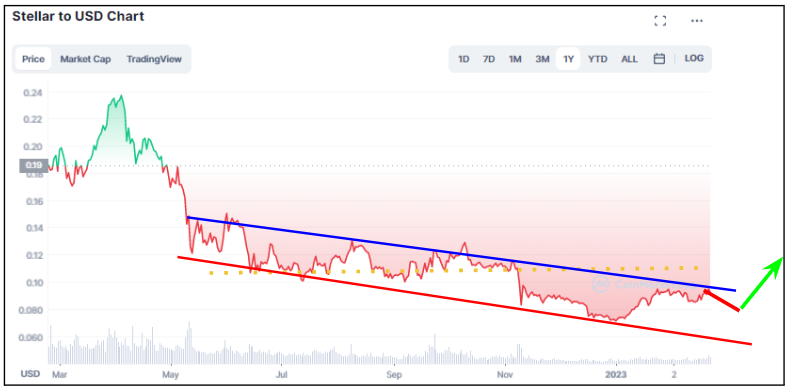This screenshot has width=785, height=391.
Task: Select the 3M time range
Action: (542, 59)
